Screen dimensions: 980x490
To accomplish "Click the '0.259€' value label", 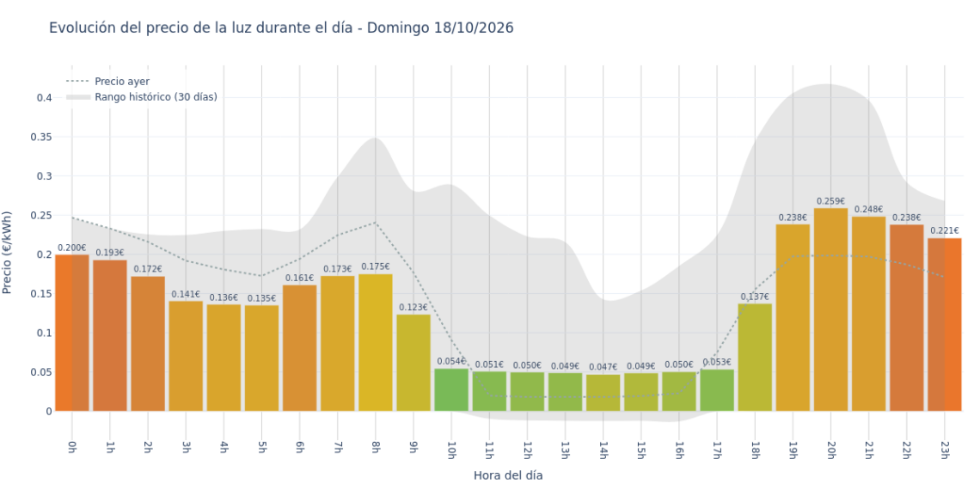I will pyautogui.click(x=830, y=201).
